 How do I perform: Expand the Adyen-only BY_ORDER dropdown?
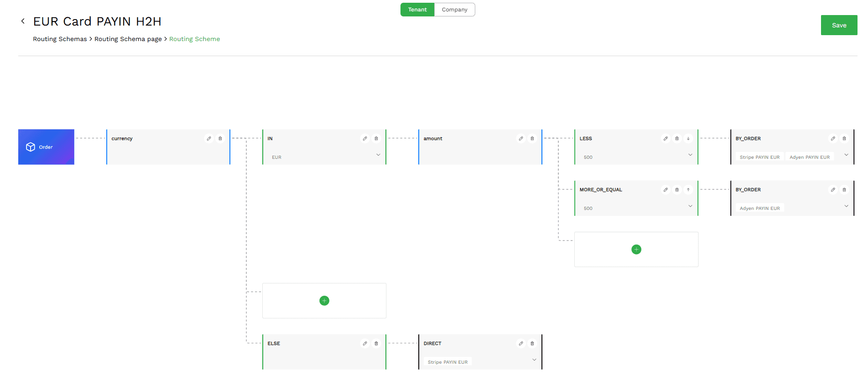[846, 206]
